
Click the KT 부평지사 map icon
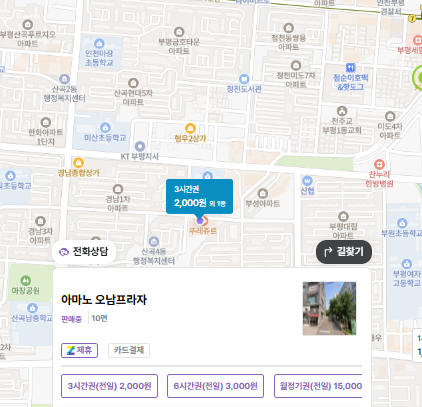pos(140,146)
